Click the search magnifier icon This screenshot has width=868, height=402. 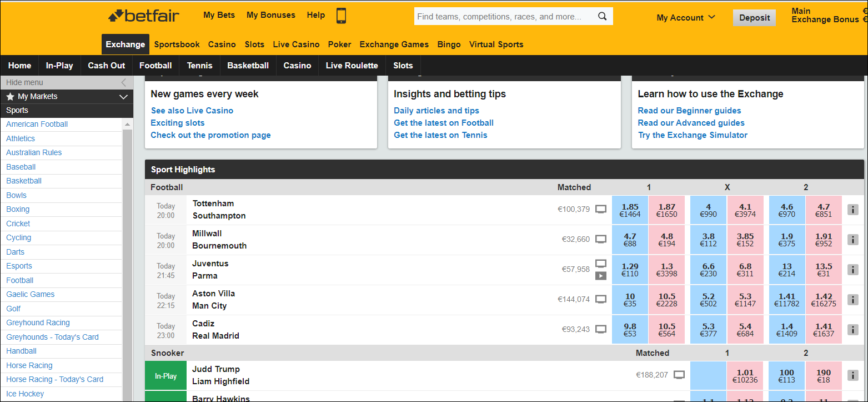click(602, 17)
